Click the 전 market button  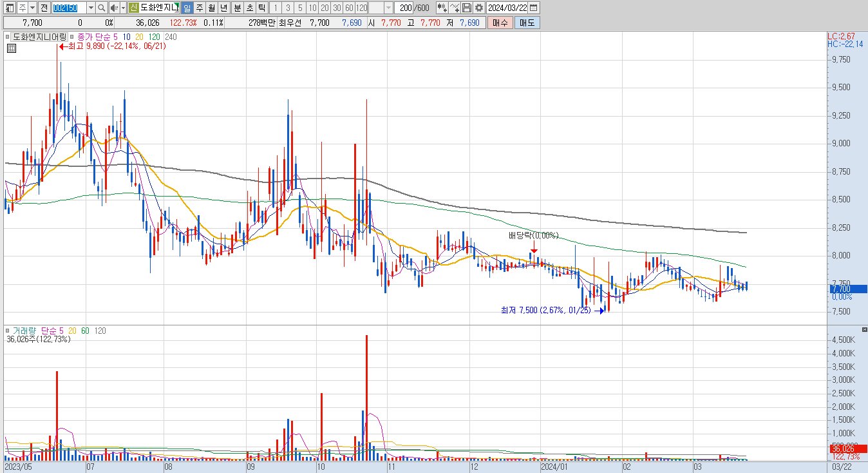tap(44, 8)
